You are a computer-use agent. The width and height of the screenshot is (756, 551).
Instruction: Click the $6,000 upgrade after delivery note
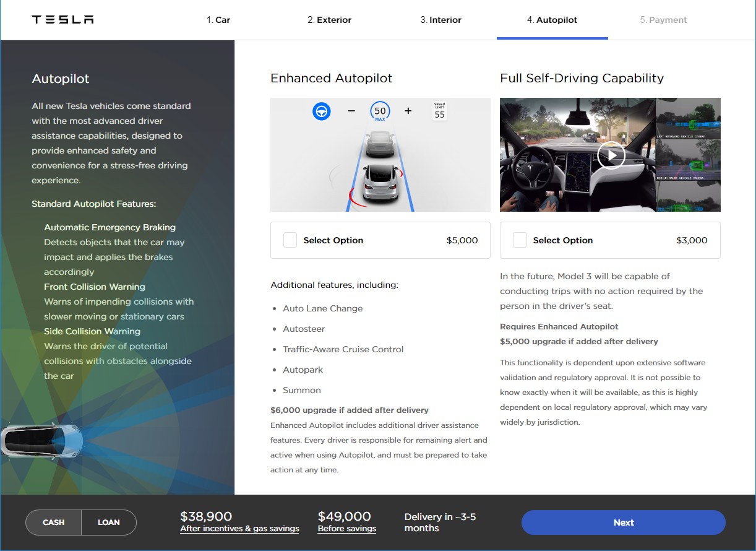coord(350,410)
